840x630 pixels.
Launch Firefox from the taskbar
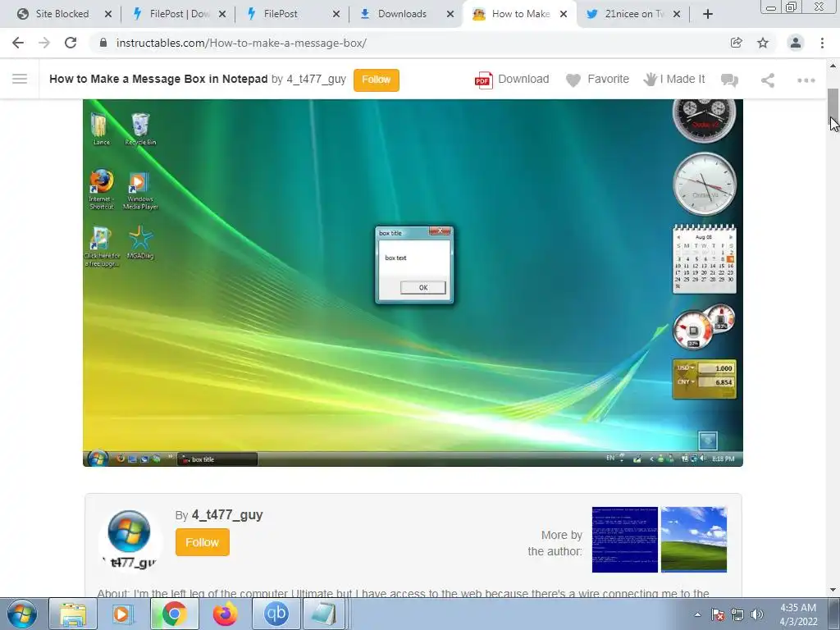pos(225,614)
